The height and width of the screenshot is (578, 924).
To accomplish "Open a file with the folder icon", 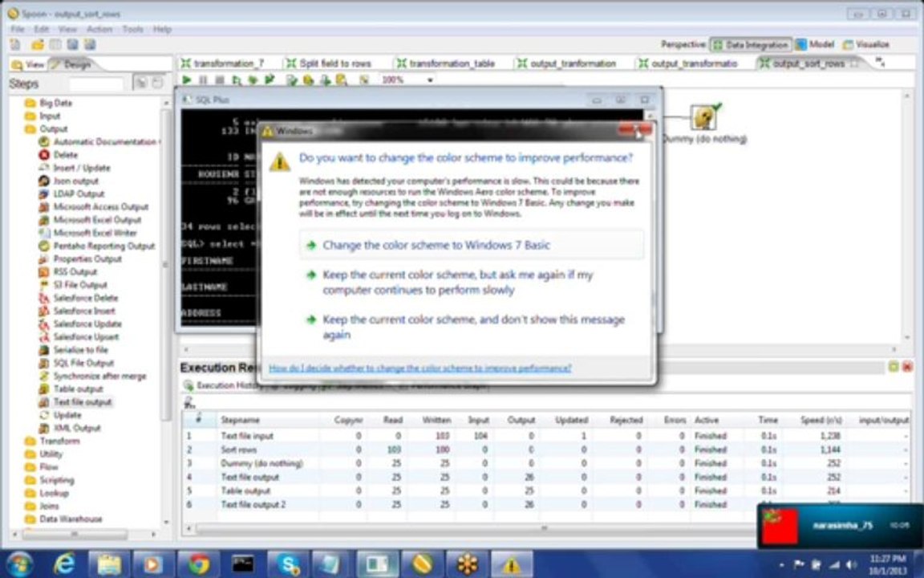I will (38, 45).
